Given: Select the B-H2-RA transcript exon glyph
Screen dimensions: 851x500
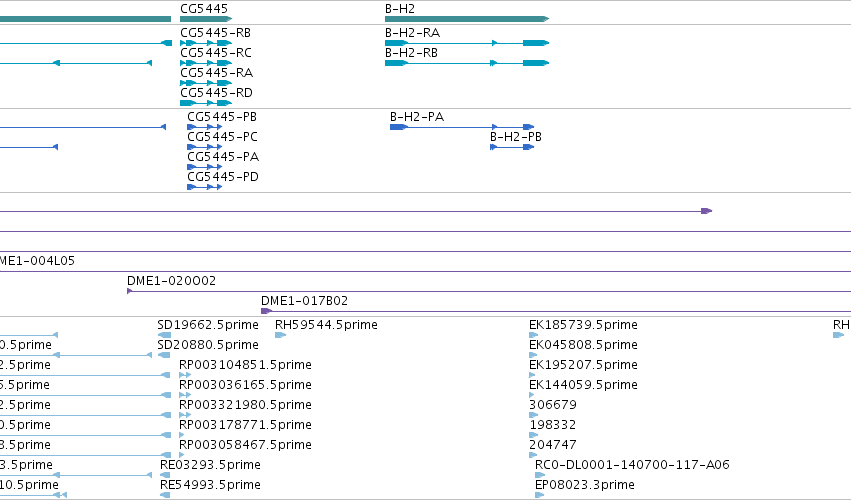Looking at the screenshot, I should [x=467, y=43].
